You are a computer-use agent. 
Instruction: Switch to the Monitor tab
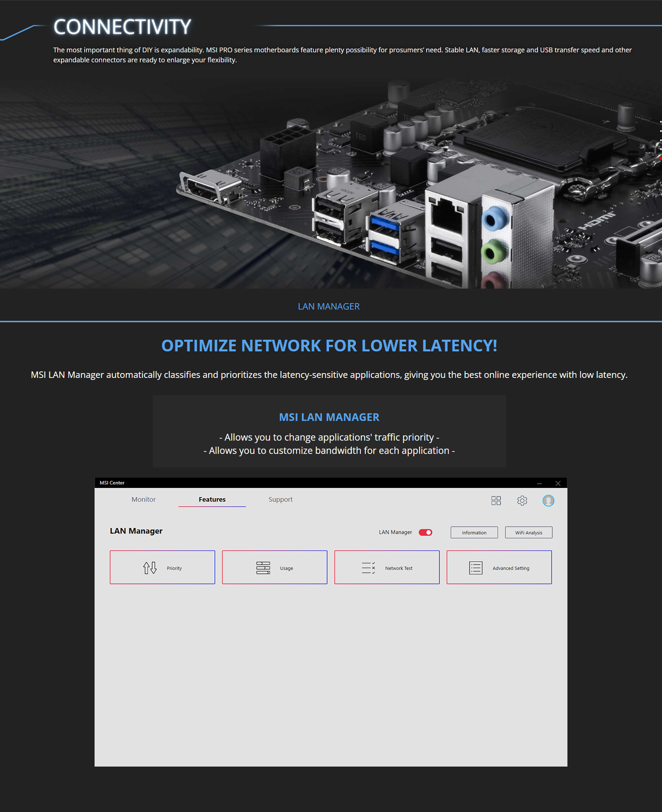tap(144, 499)
